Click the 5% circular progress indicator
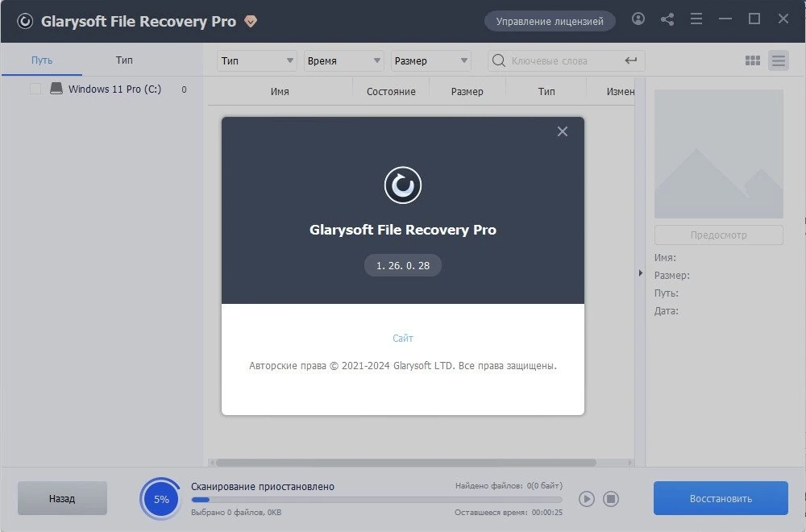 coord(161,499)
